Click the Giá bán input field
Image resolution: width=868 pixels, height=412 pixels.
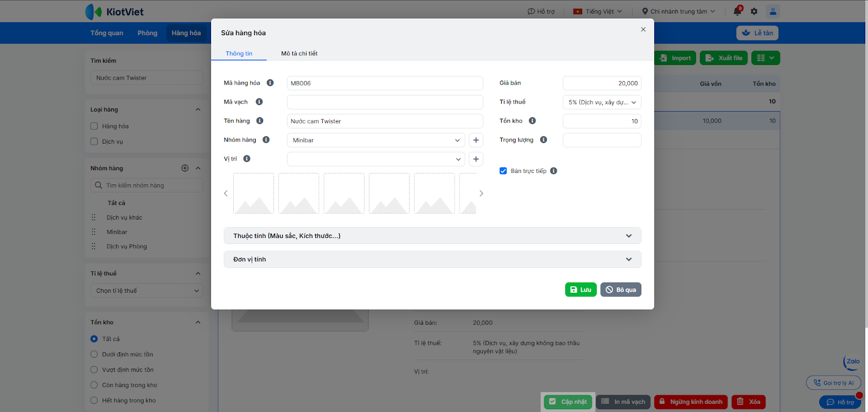point(602,83)
